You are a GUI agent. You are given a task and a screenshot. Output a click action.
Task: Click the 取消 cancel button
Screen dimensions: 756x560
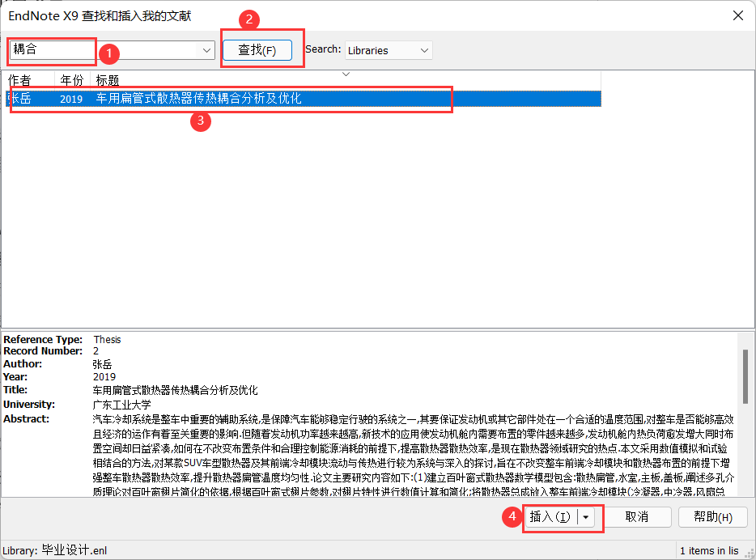coord(636,517)
